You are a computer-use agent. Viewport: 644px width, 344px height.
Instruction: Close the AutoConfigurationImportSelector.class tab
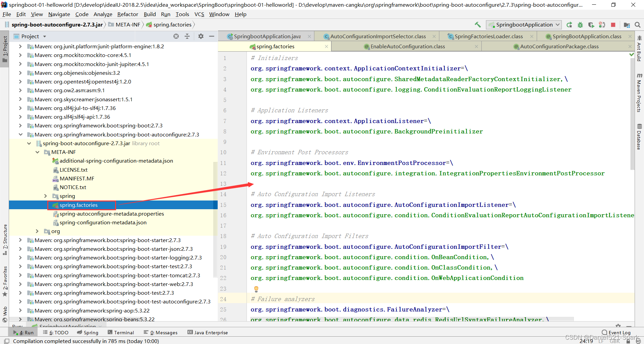pos(434,37)
